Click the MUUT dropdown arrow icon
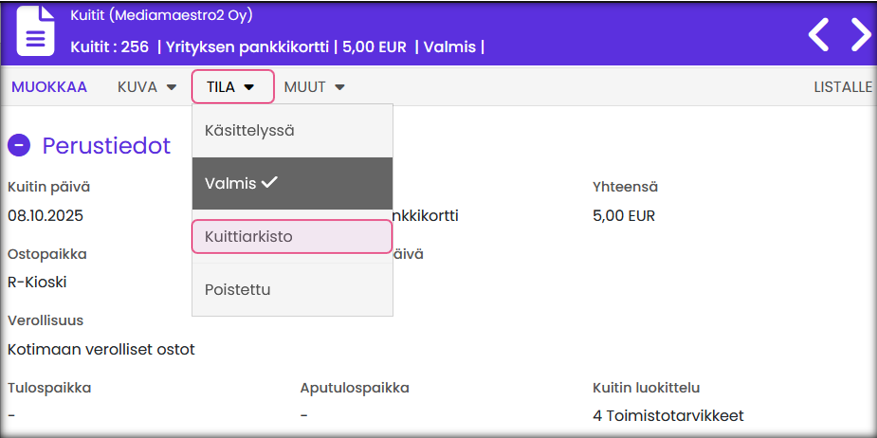The width and height of the screenshot is (877, 438). click(340, 88)
